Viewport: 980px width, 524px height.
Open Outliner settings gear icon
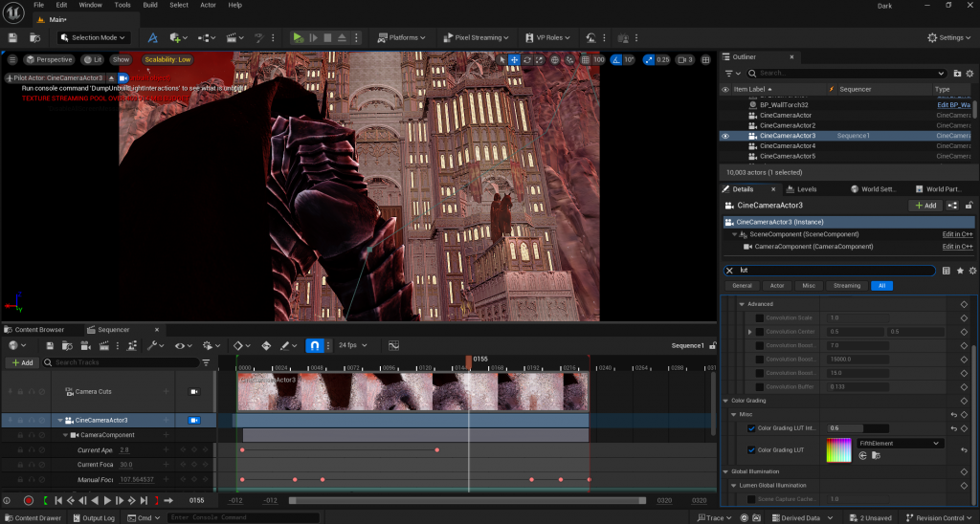(x=970, y=73)
